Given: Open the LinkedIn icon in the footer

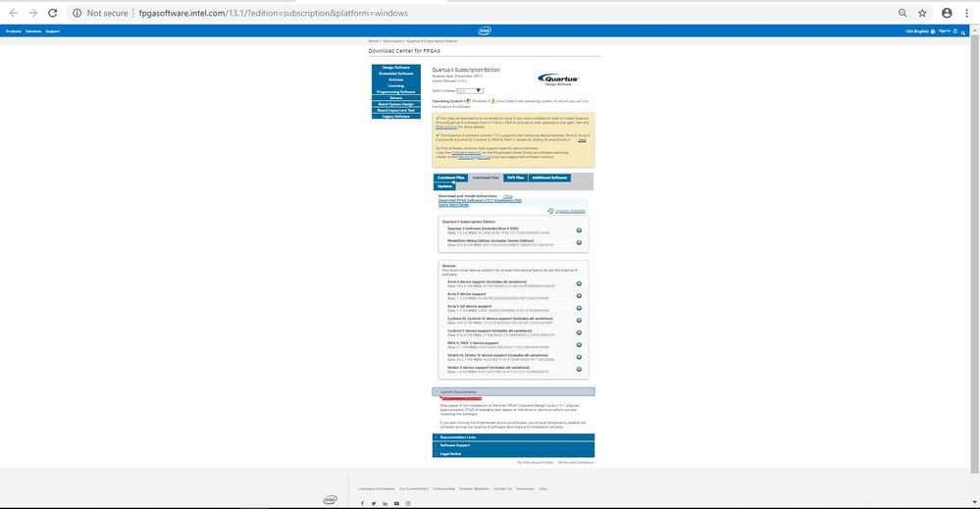Looking at the screenshot, I should 385,503.
